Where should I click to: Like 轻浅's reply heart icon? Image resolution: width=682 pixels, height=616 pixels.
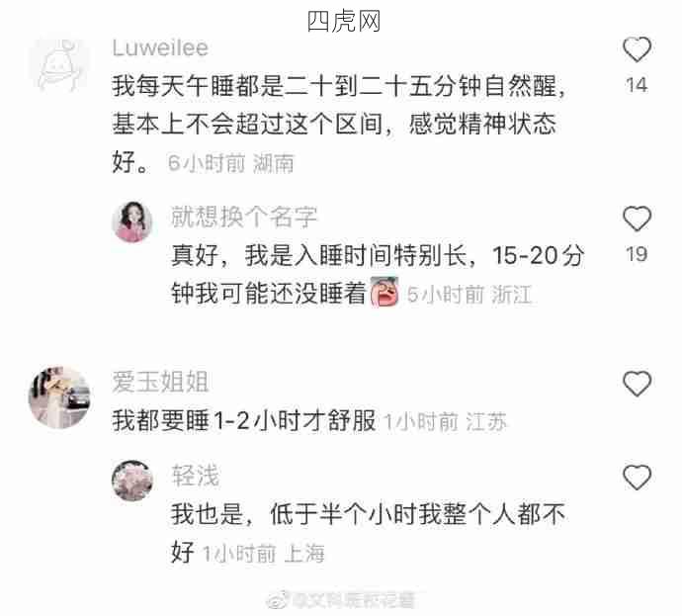pyautogui.click(x=637, y=478)
